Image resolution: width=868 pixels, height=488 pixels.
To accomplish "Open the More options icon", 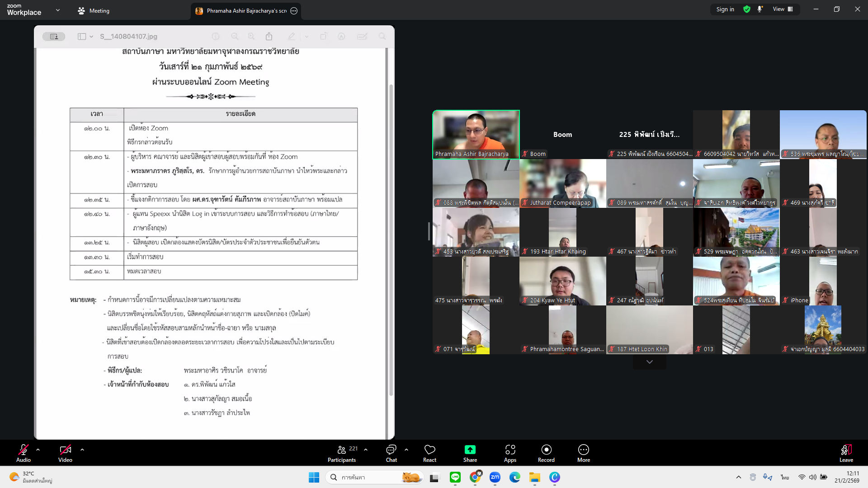I will 583,450.
